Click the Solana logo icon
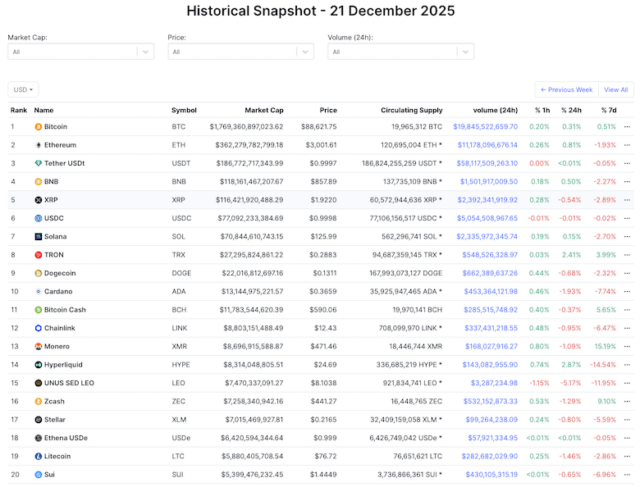This screenshot has height=487, width=640. click(x=38, y=236)
